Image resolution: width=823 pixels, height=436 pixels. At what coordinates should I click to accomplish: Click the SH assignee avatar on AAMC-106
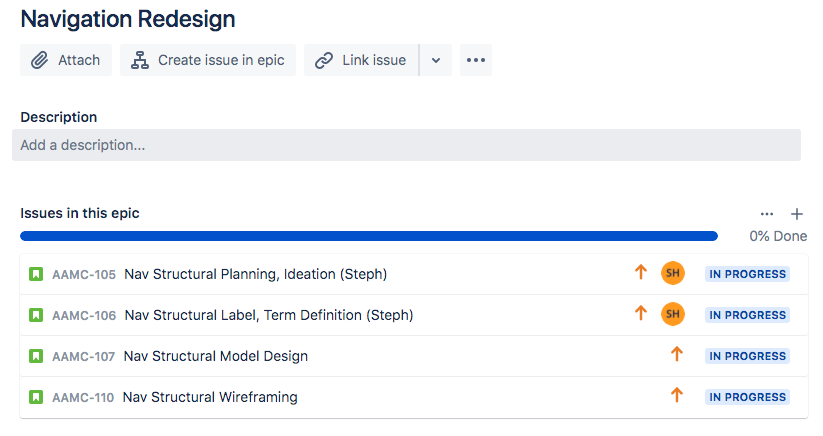click(x=673, y=314)
